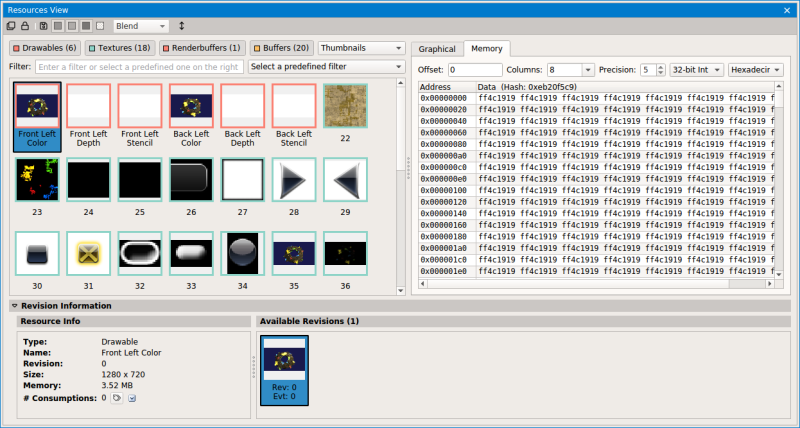Image resolution: width=800 pixels, height=428 pixels.
Task: Increase the Precision value with up arrow
Action: pos(661,67)
